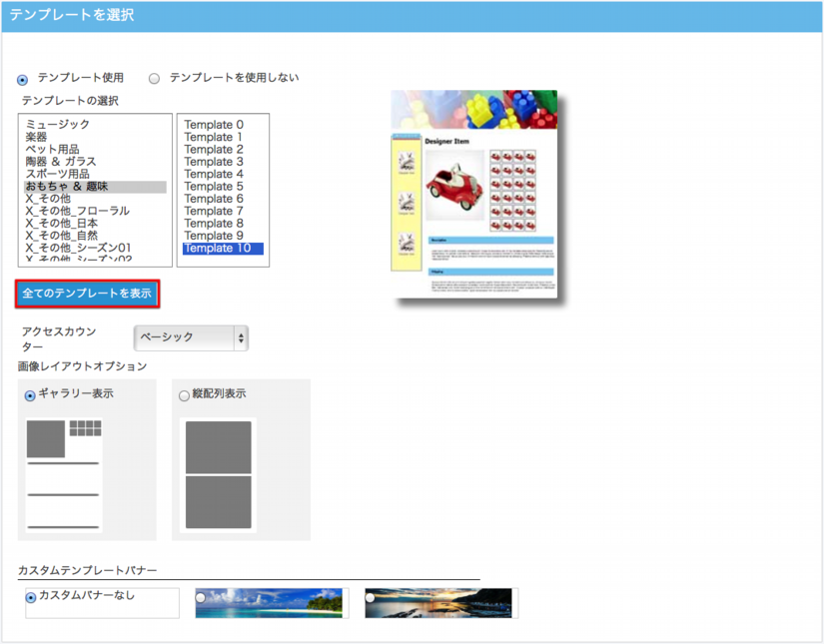Click the 全てのテンプレートを表示 button
The image size is (824, 644).
87,294
